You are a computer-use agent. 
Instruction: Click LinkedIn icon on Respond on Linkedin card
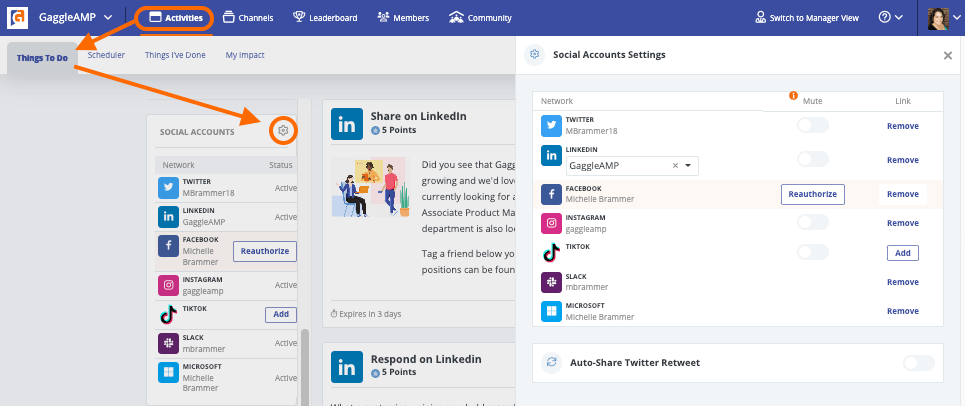(x=346, y=367)
